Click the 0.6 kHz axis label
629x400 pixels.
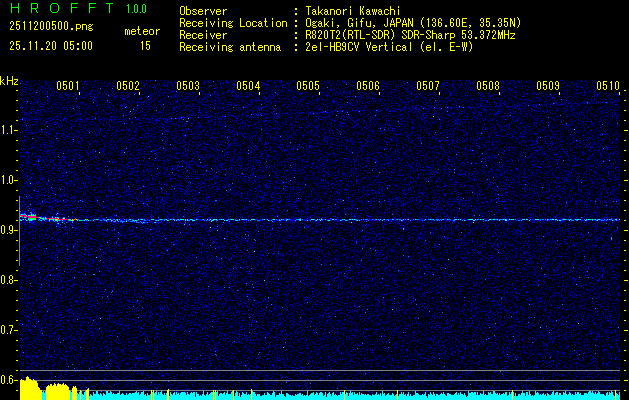click(9, 380)
